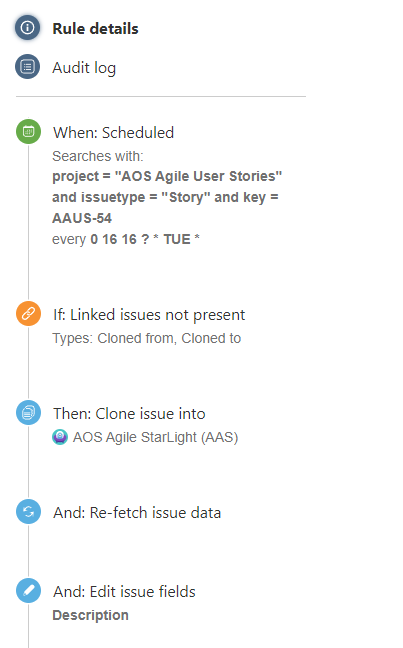Select the Edit issue fields pencil icon

pos(28,591)
